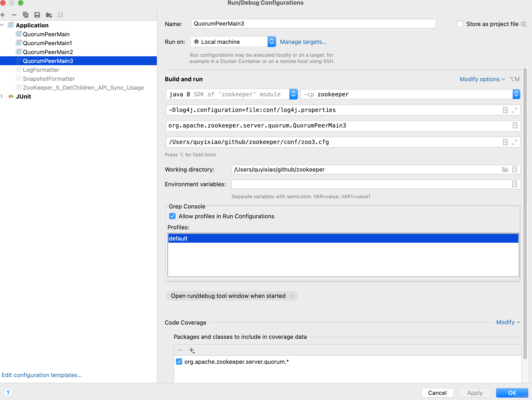Create a new configuration folder

click(49, 15)
